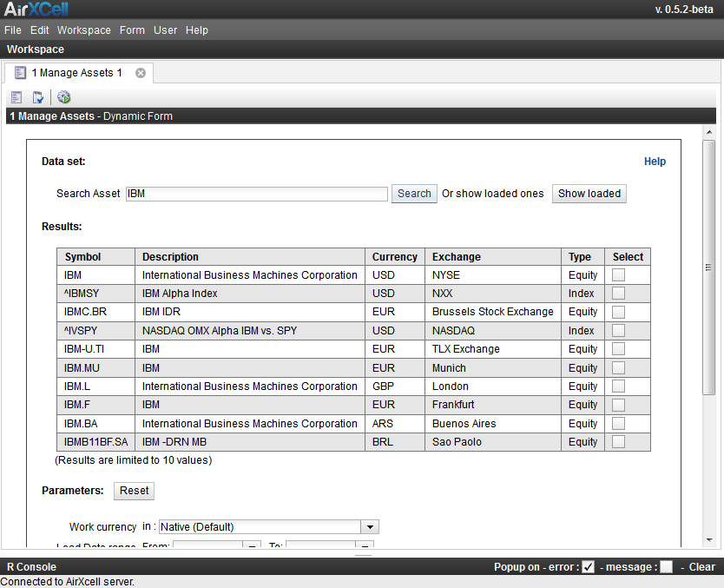Select the IBM.F Frankfurt row checkbox

click(618, 405)
